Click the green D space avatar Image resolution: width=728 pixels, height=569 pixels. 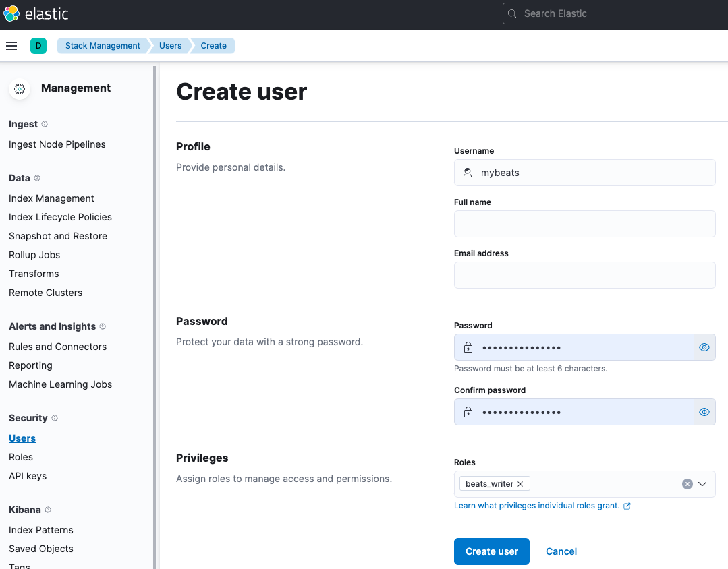click(x=38, y=46)
